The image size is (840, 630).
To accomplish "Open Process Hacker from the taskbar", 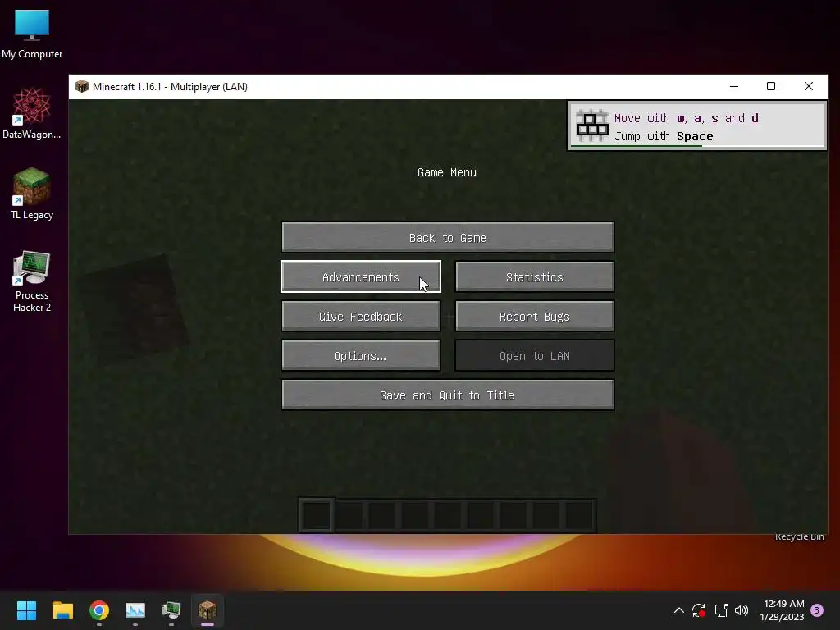I will click(171, 610).
